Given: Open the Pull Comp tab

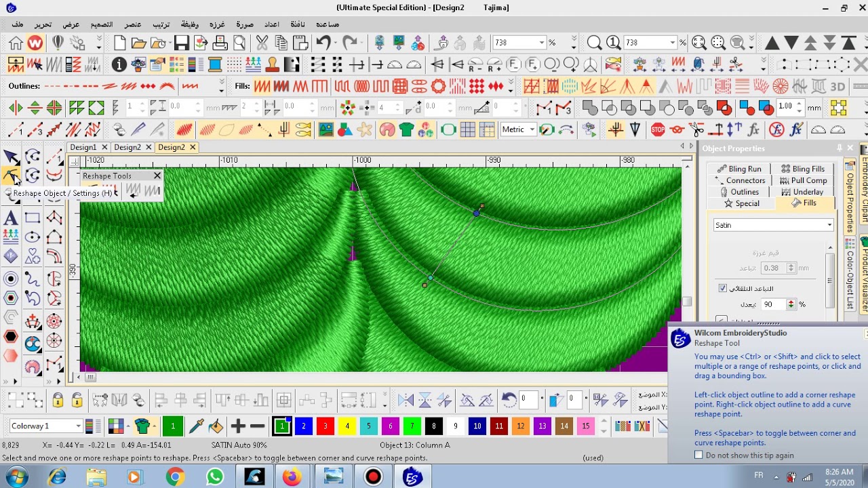Looking at the screenshot, I should [x=802, y=180].
